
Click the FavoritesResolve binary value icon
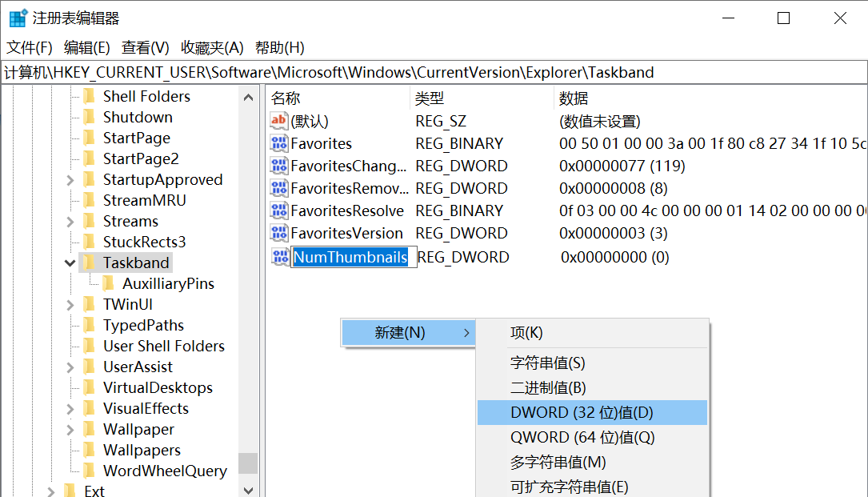pyautogui.click(x=280, y=210)
